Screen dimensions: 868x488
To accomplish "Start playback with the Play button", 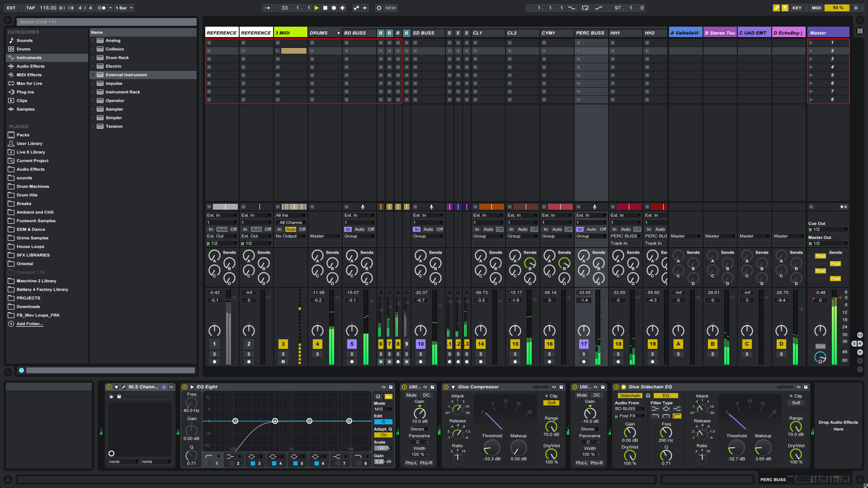I will tap(316, 8).
